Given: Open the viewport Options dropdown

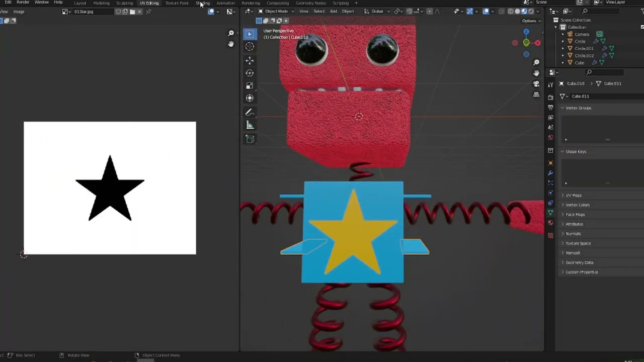Looking at the screenshot, I should [531, 21].
